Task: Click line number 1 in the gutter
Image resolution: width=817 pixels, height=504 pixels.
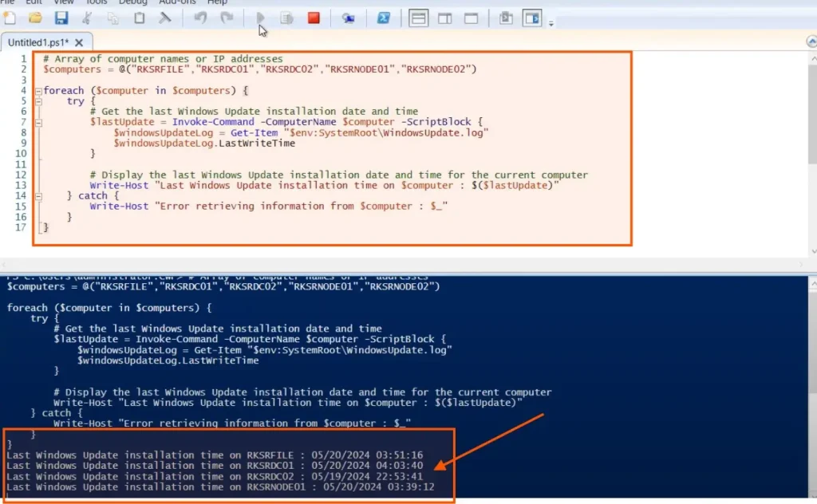Action: pos(23,59)
